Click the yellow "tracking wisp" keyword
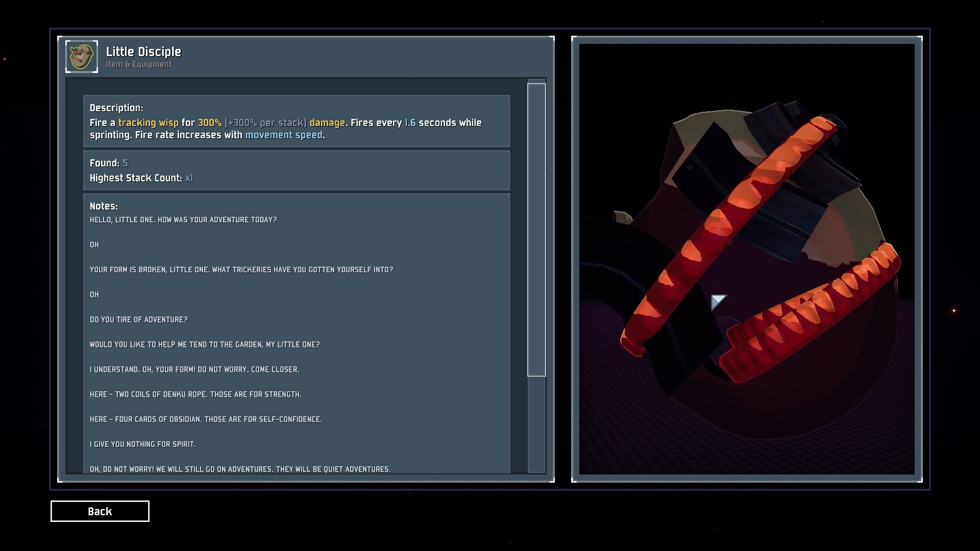Image resolution: width=980 pixels, height=551 pixels. (148, 123)
